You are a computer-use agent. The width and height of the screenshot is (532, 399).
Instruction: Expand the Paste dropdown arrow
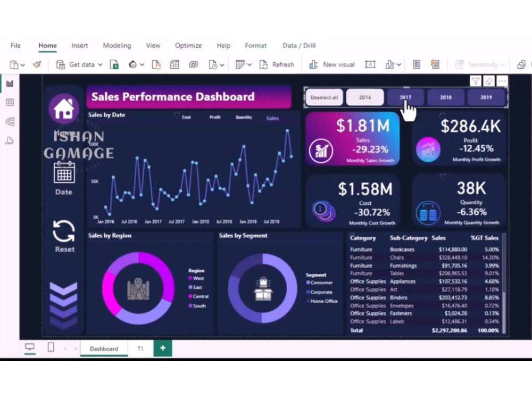[x=23, y=65]
